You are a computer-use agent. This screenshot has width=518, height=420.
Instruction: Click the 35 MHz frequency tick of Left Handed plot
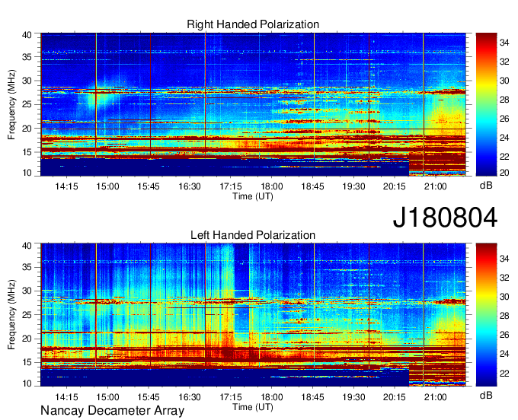(x=27, y=268)
